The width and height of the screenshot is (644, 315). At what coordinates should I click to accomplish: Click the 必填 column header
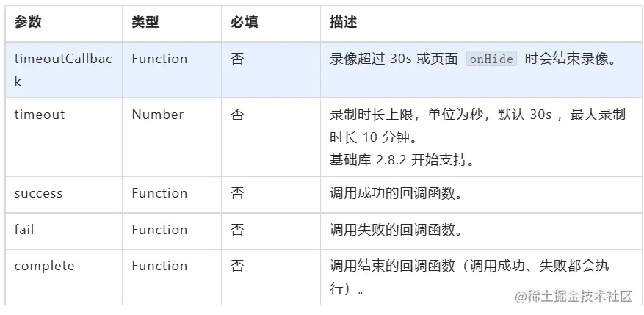tap(245, 23)
